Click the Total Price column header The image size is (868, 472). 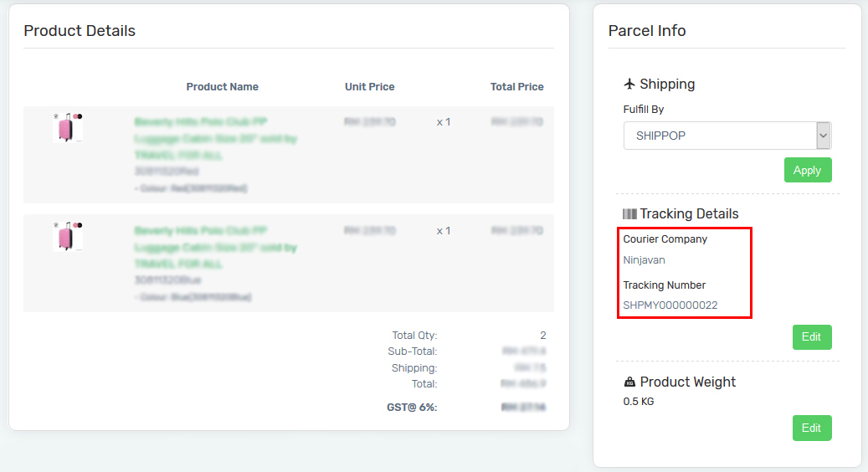pos(516,87)
